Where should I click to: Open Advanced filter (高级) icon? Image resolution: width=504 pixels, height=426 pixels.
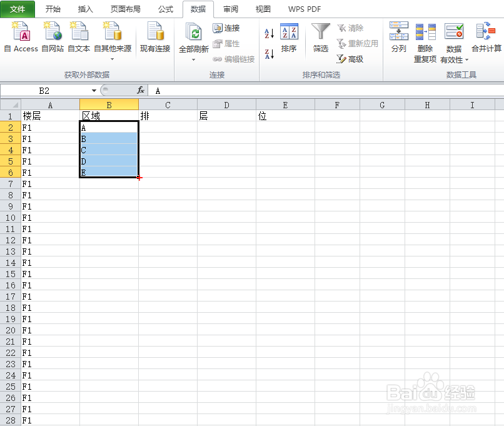[x=341, y=59]
